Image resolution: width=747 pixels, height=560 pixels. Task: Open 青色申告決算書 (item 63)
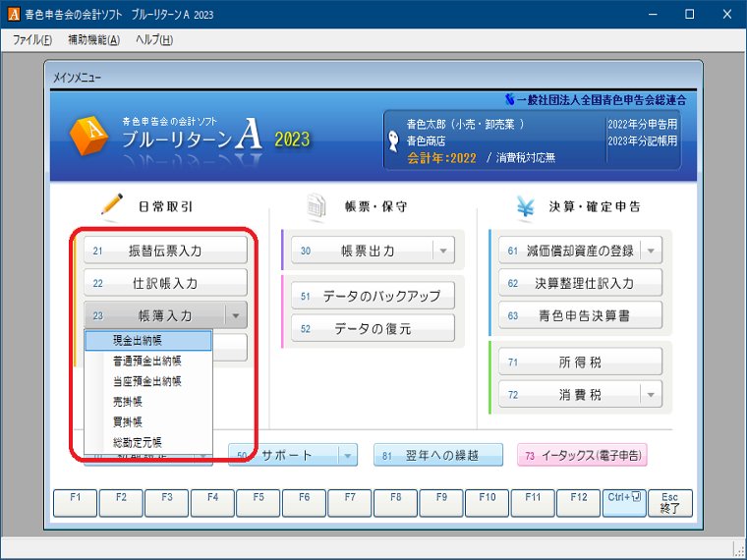(580, 315)
